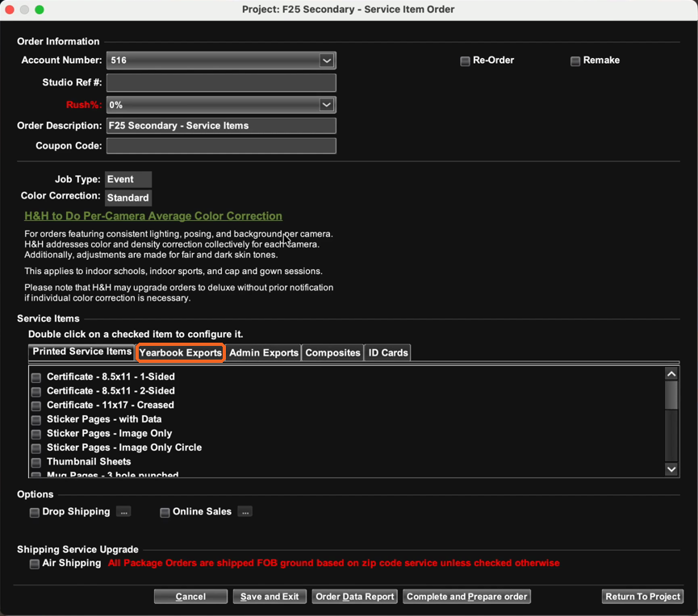This screenshot has height=616, width=698.
Task: Click the Studio Ref # input field
Action: [221, 83]
